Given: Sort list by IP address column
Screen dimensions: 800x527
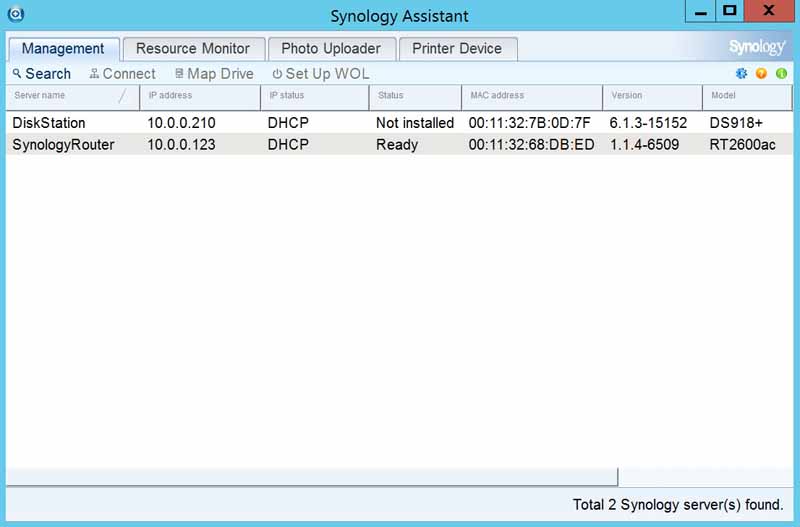Looking at the screenshot, I should pyautogui.click(x=199, y=96).
